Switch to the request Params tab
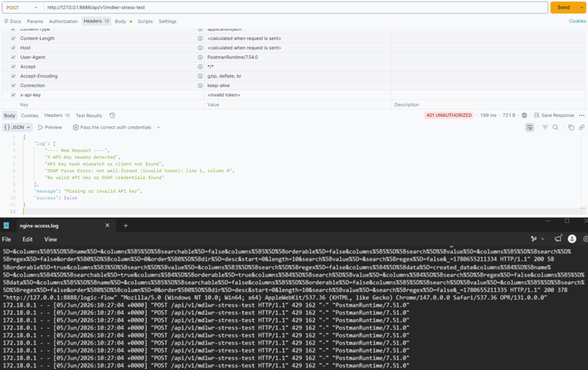 pyautogui.click(x=35, y=21)
